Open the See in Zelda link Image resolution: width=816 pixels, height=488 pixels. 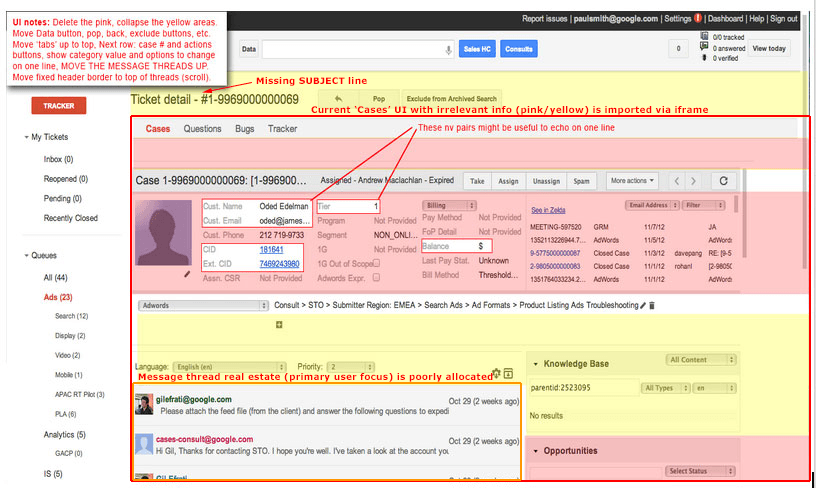point(548,210)
